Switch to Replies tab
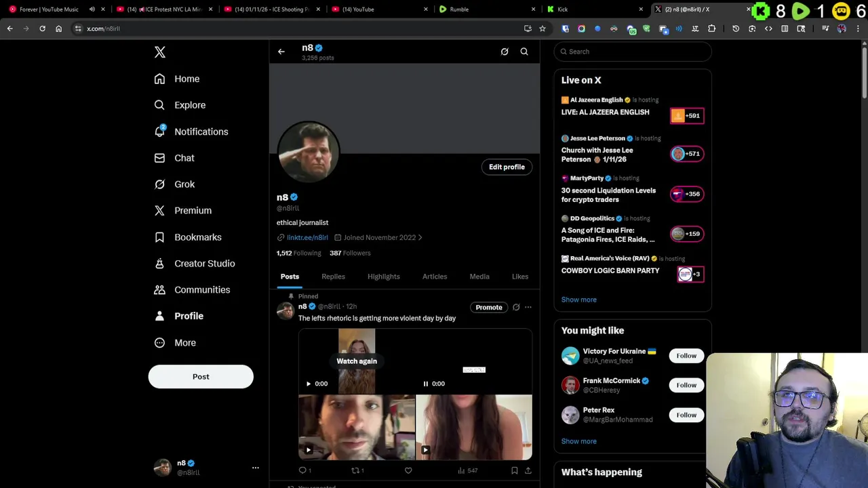Image resolution: width=868 pixels, height=488 pixels. (x=333, y=277)
